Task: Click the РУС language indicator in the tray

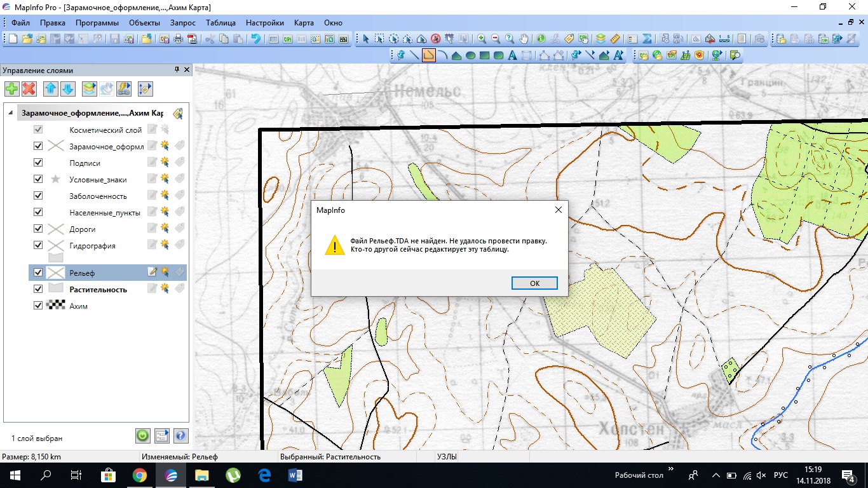Action: [x=781, y=475]
